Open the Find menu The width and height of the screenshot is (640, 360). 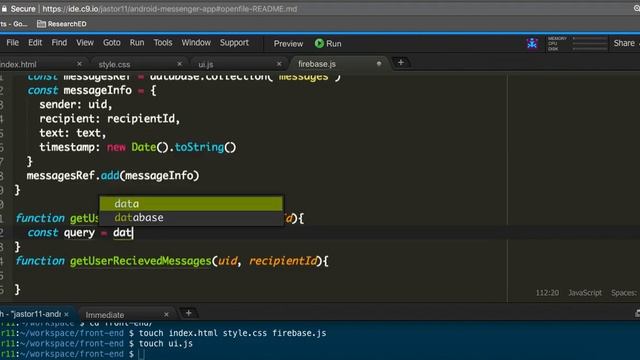[x=59, y=43]
